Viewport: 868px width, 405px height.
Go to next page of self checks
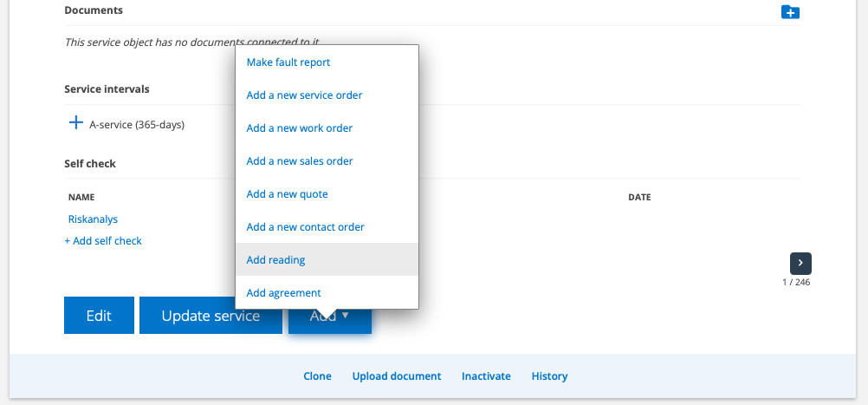800,263
